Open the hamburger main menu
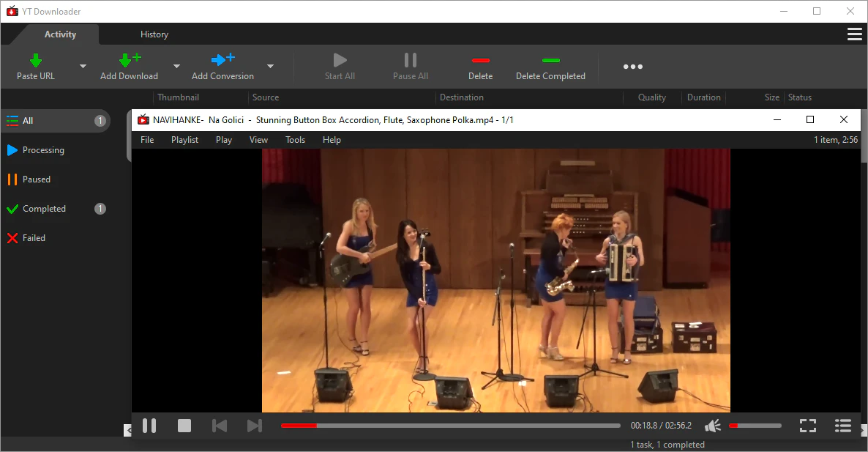The width and height of the screenshot is (868, 452). pyautogui.click(x=855, y=34)
